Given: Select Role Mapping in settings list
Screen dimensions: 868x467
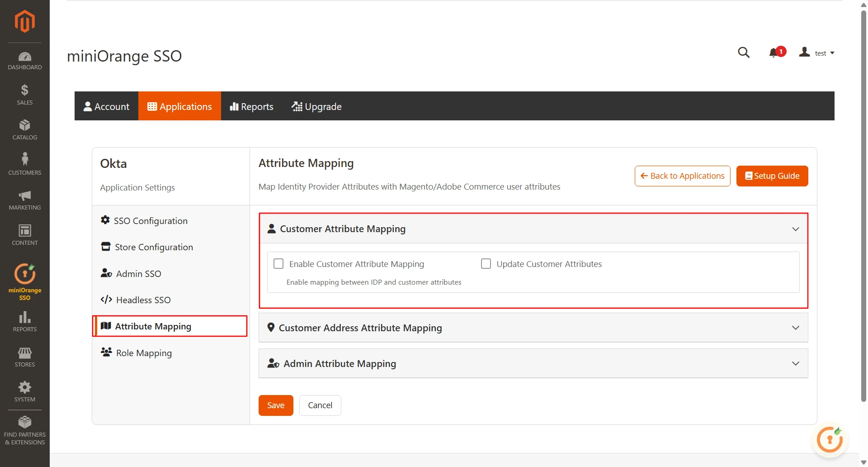Looking at the screenshot, I should (x=143, y=353).
